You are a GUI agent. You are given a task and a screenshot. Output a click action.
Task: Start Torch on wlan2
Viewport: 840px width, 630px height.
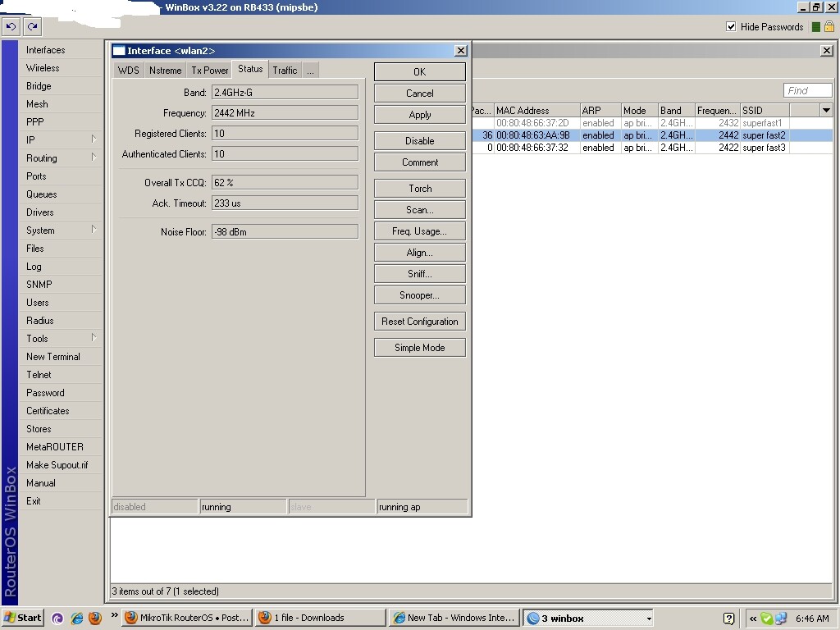419,189
